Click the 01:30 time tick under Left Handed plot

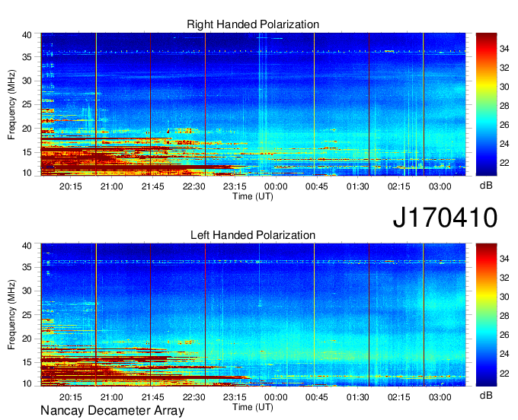point(358,397)
